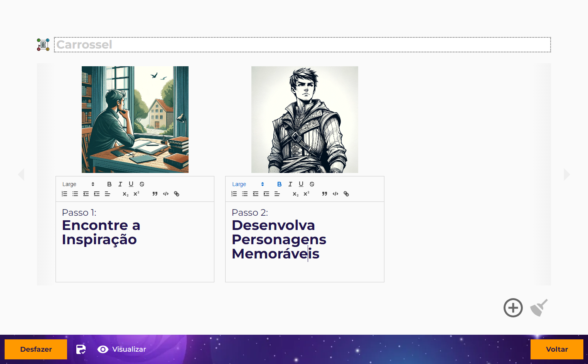The width and height of the screenshot is (588, 364).
Task: Click the Desfazer button
Action: pyautogui.click(x=36, y=349)
